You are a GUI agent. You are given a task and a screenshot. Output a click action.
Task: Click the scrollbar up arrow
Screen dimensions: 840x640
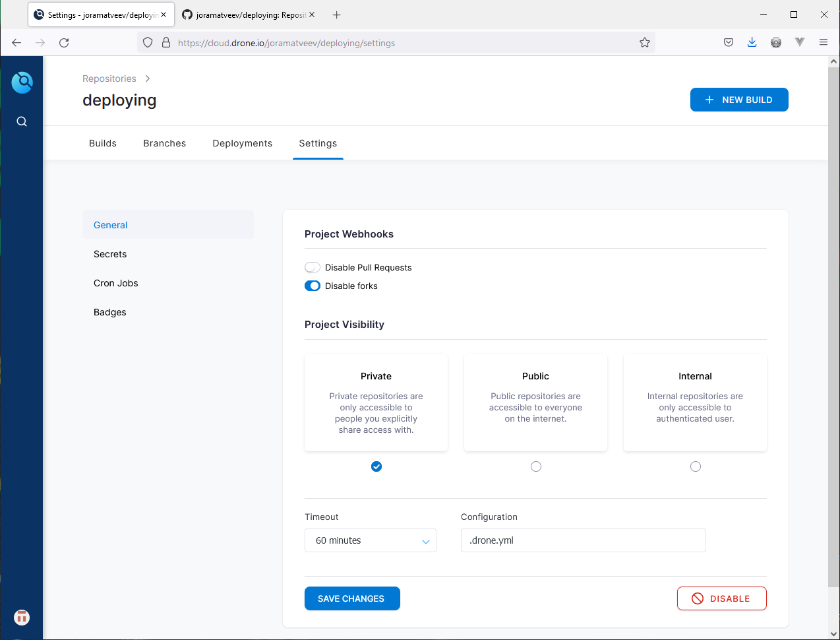click(833, 61)
